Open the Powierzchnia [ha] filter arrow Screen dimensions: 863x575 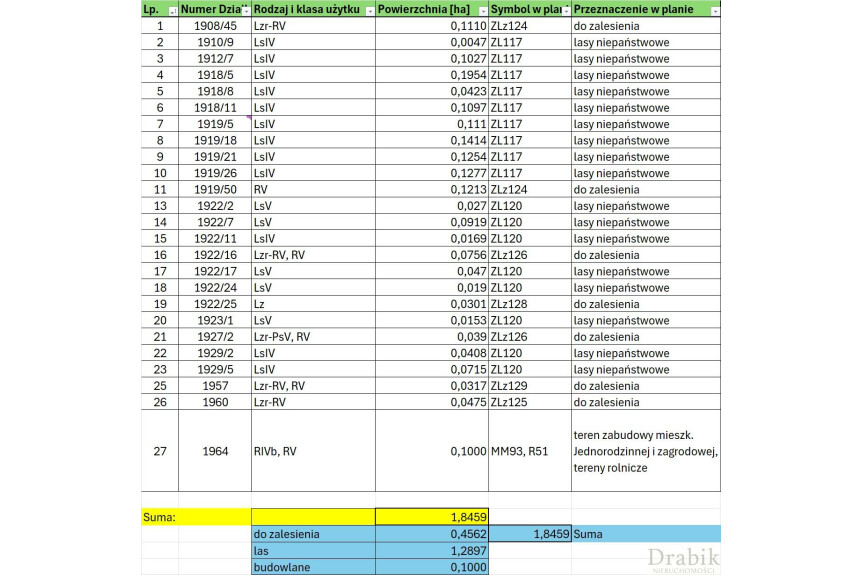(482, 10)
